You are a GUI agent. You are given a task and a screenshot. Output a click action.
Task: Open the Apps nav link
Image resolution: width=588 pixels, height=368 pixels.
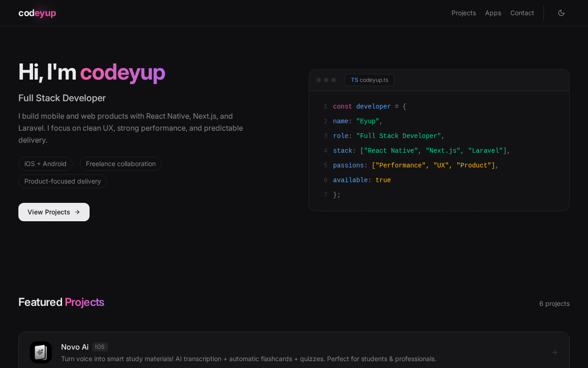pyautogui.click(x=493, y=13)
